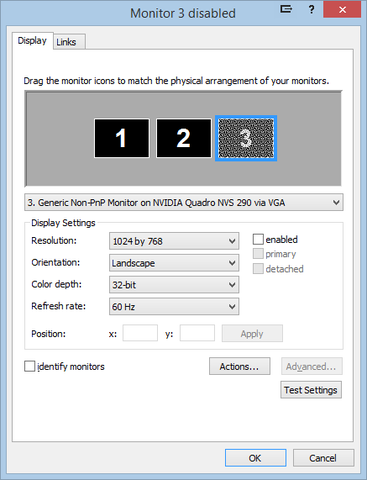This screenshot has height=480, width=367.
Task: Click the title bar options menu icon
Action: 286,9
